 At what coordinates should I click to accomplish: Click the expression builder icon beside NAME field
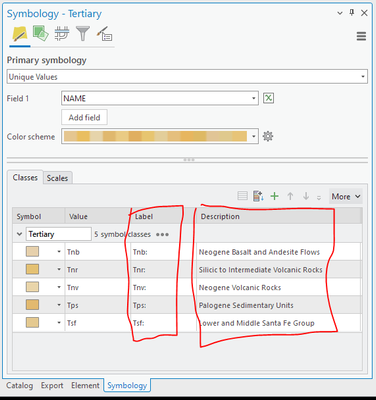[269, 98]
